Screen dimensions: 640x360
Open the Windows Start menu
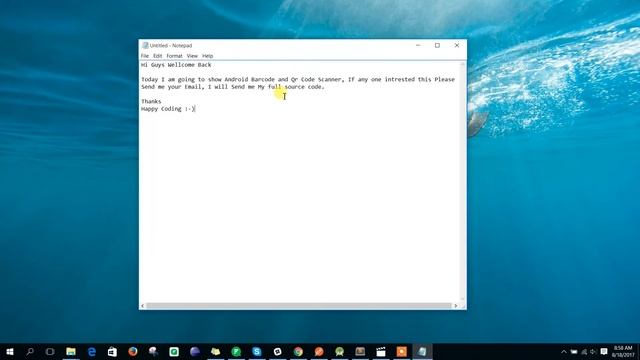10,351
